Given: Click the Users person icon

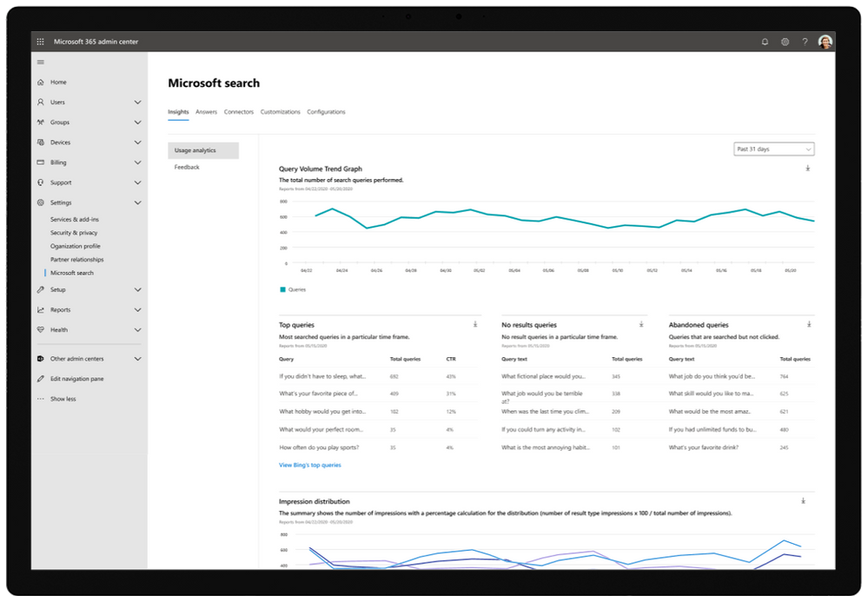Looking at the screenshot, I should 41,102.
